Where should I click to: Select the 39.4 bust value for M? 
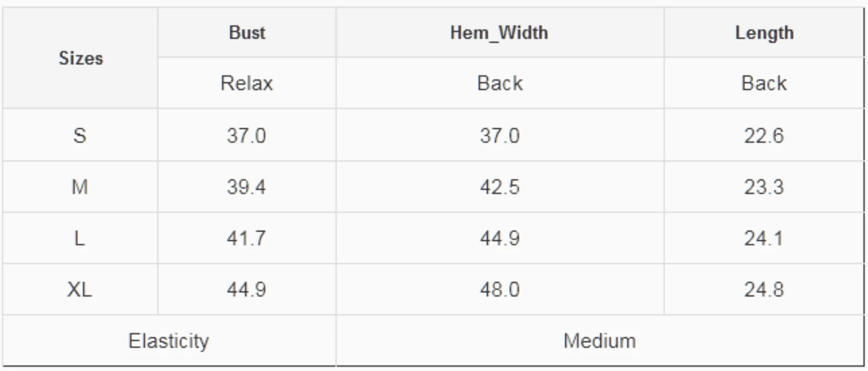(x=246, y=187)
